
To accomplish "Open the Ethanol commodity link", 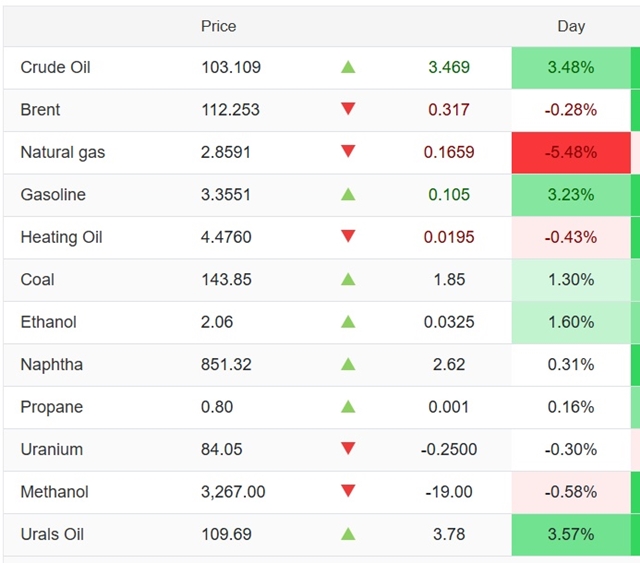I will [48, 322].
